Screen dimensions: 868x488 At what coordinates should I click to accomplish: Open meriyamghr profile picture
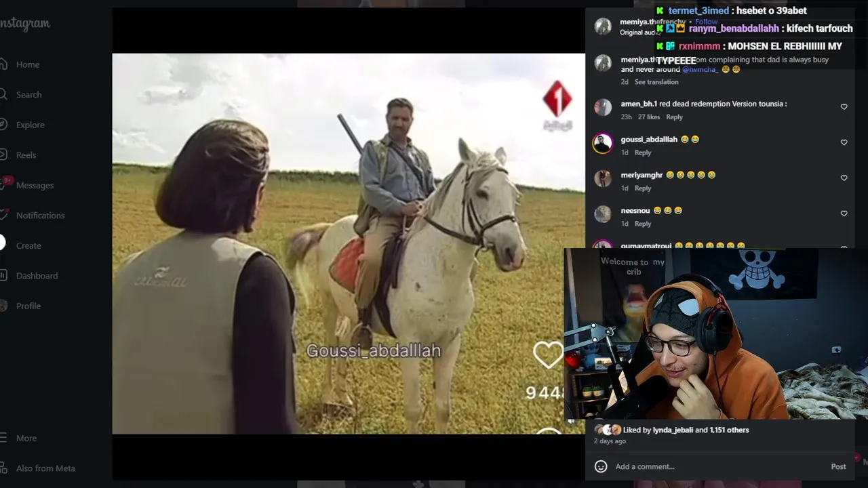pyautogui.click(x=603, y=178)
